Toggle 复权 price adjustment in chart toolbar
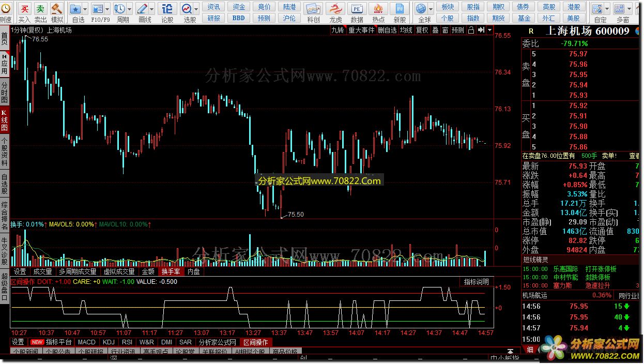 (x=422, y=30)
